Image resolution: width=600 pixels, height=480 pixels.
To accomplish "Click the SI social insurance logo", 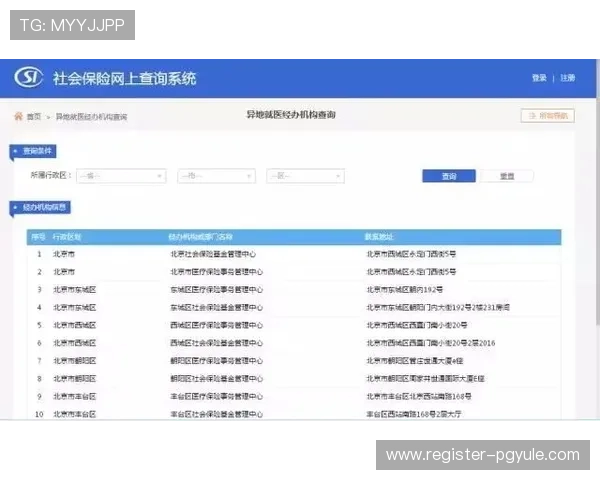I will (x=28, y=77).
